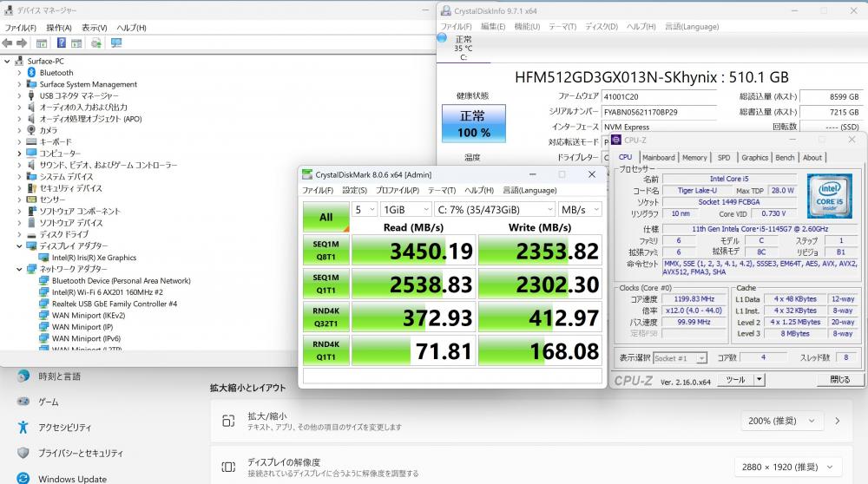Screen dimensions: 868x484
Task: Expand the カメラ device category
Action: [x=20, y=130]
